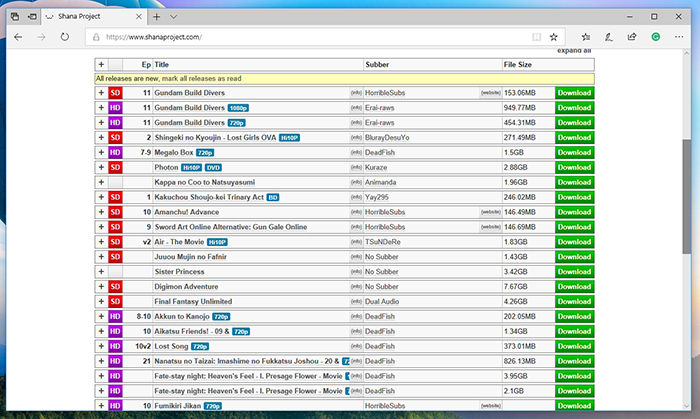Viewport: 700px width, 419px height.
Task: Download Gundam Build Divers 153.06MB release
Action: [x=575, y=93]
